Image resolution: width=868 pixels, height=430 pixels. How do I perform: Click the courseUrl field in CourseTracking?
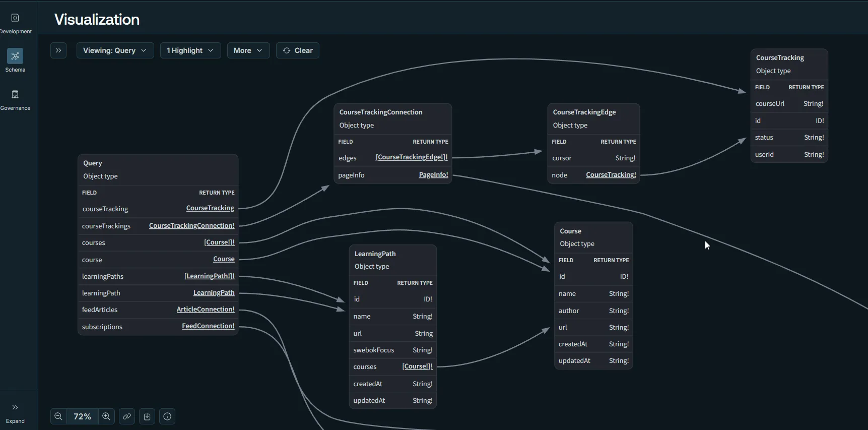pos(789,103)
